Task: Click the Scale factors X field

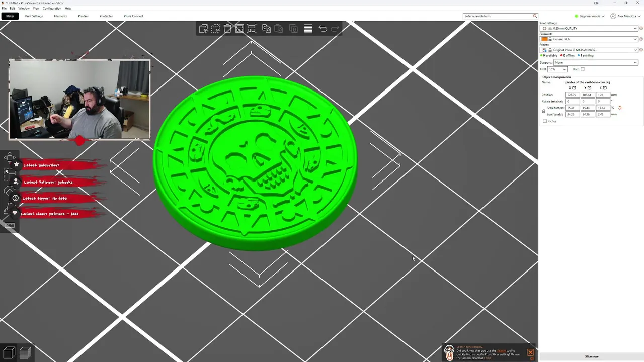Action: coord(572,108)
